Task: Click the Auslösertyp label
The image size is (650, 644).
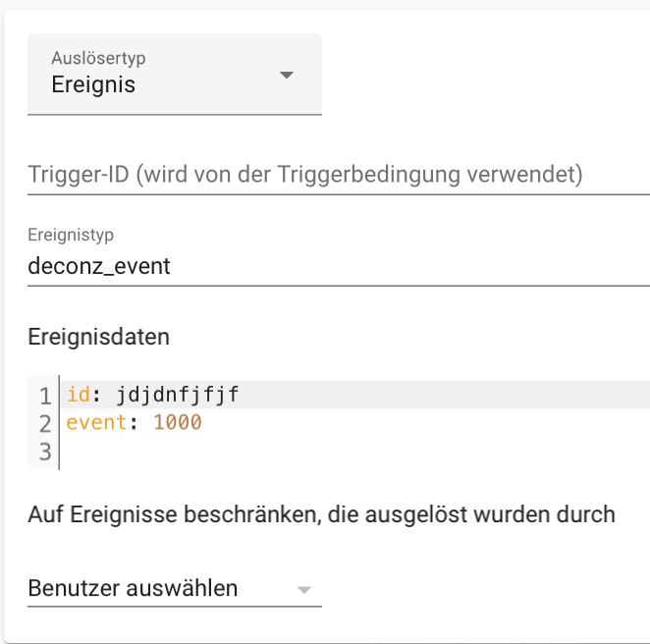Action: tap(98, 59)
